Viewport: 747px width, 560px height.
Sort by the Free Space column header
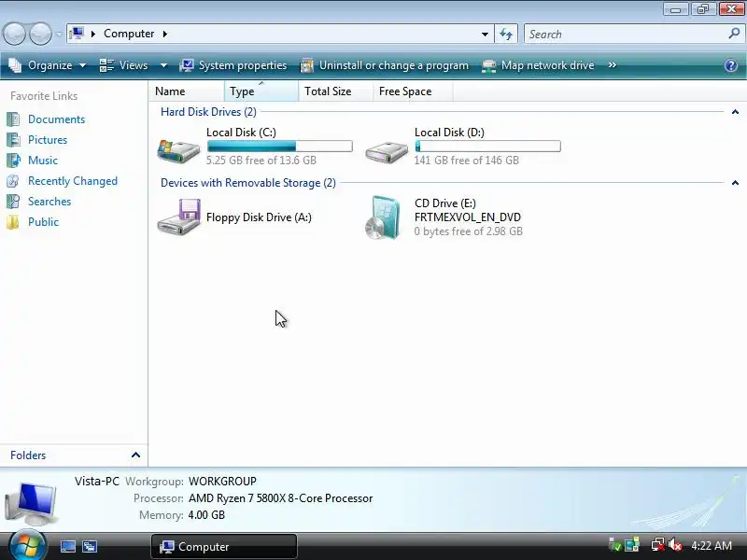[413, 91]
